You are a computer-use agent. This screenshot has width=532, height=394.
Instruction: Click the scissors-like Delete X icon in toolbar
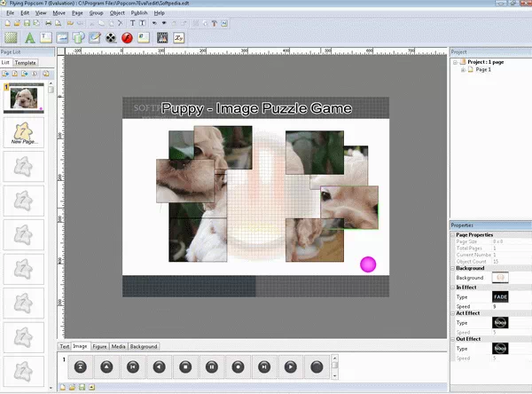click(121, 23)
